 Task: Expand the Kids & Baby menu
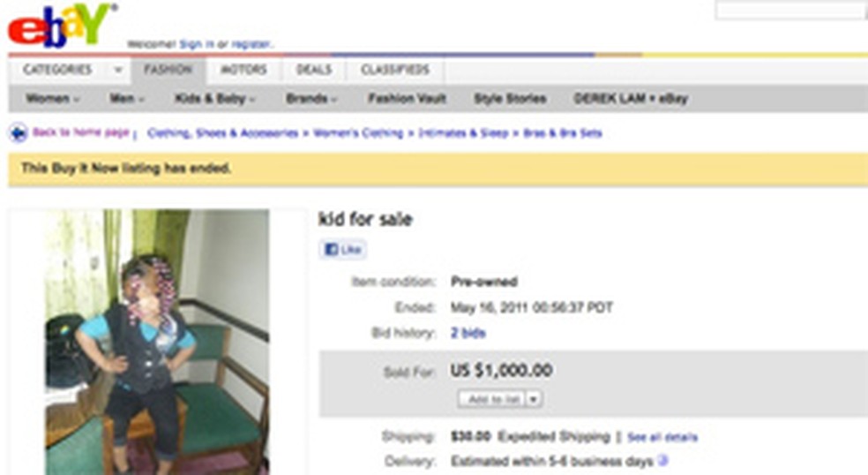pyautogui.click(x=215, y=99)
